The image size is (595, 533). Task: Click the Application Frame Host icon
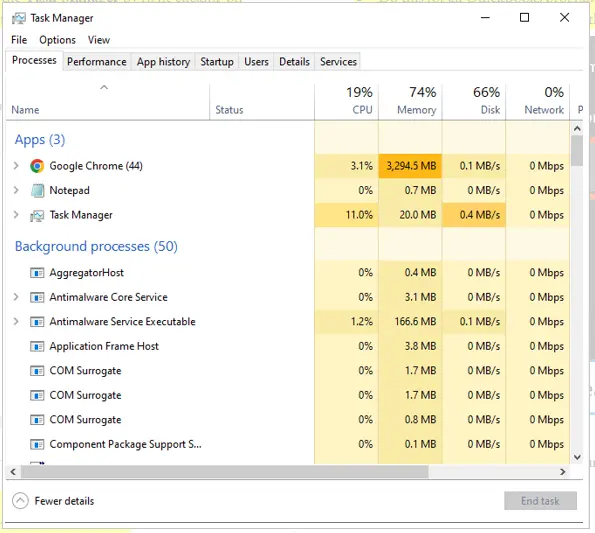tap(37, 346)
